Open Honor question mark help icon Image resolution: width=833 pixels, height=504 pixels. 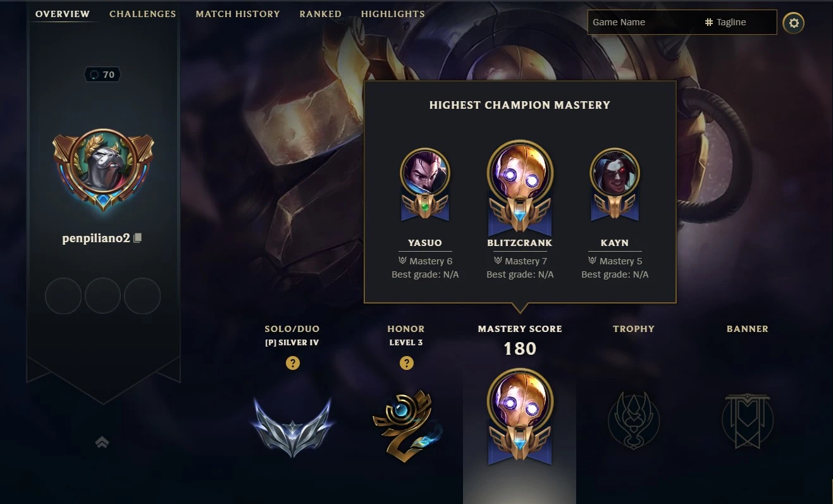point(407,363)
